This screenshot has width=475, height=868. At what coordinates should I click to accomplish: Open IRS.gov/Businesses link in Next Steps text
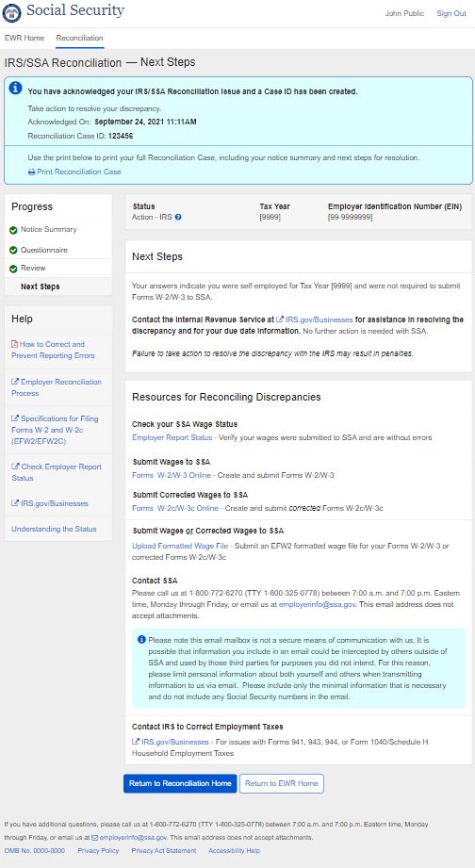click(319, 319)
